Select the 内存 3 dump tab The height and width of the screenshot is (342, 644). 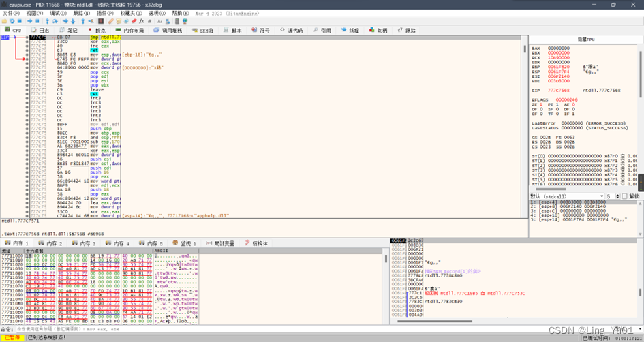(x=84, y=243)
